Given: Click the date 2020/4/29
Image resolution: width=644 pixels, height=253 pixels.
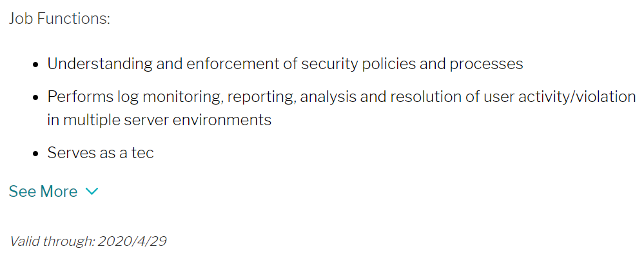Looking at the screenshot, I should coord(132,241).
